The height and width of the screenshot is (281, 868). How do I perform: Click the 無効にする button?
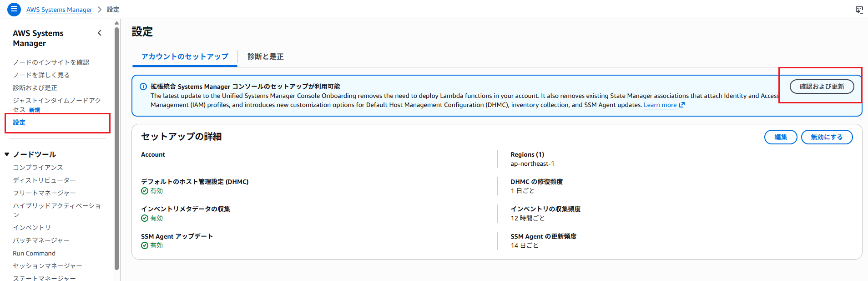point(827,137)
